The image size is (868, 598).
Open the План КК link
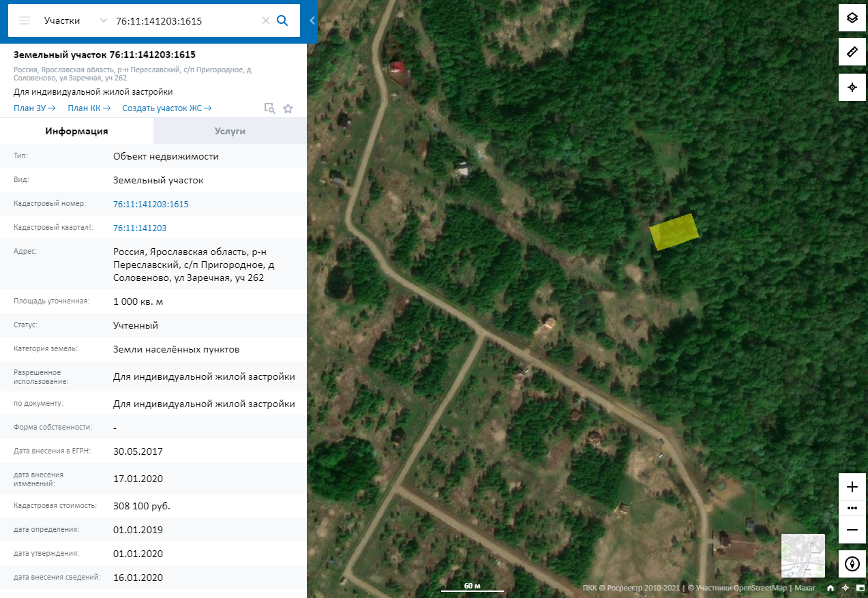(x=89, y=108)
